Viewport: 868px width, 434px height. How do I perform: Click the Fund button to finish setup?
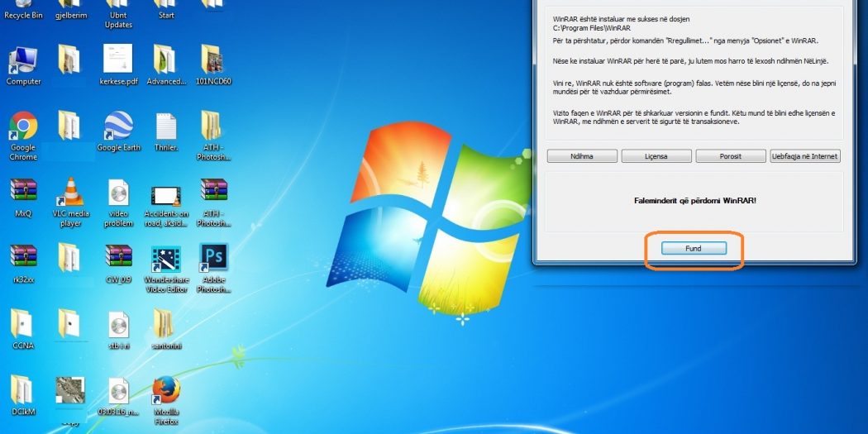[694, 248]
